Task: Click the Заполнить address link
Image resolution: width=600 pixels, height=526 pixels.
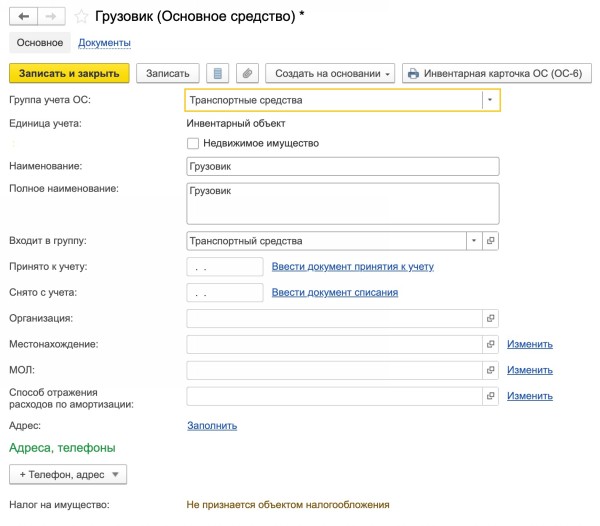Action: click(212, 425)
